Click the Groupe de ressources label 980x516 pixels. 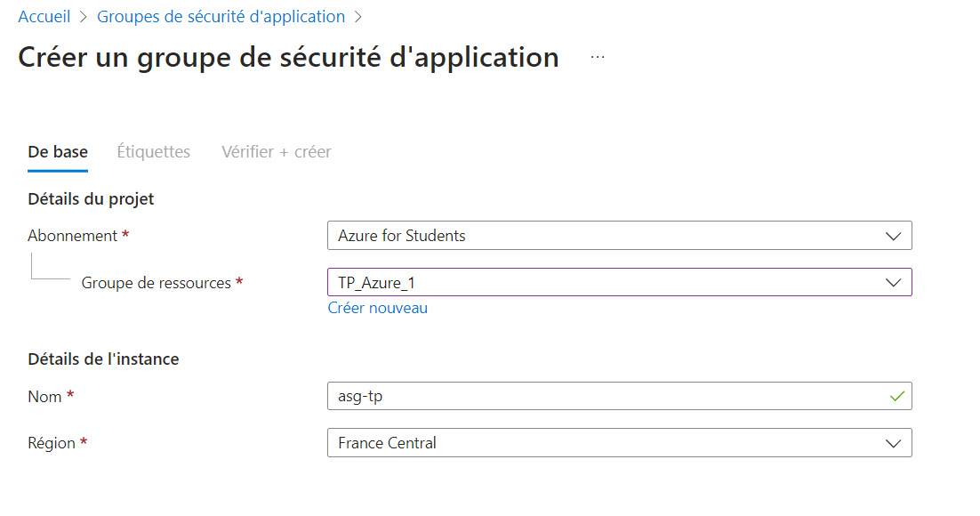pos(157,283)
